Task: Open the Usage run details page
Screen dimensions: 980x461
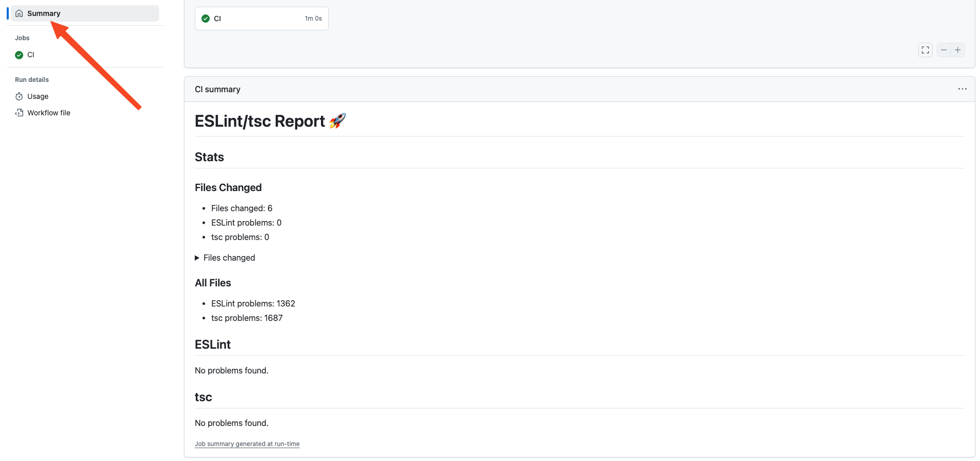Action: click(x=38, y=96)
